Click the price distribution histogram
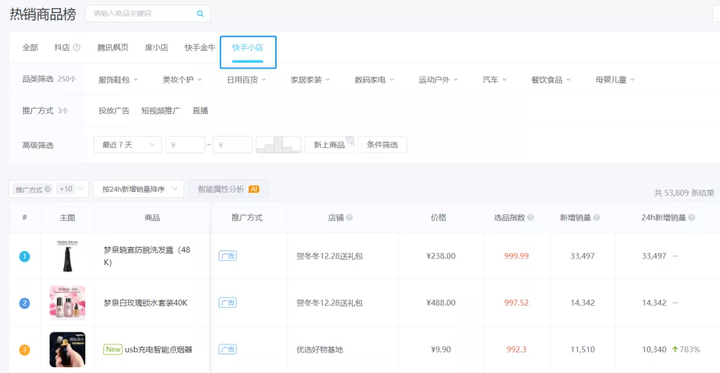This screenshot has width=720, height=373. coord(278,145)
